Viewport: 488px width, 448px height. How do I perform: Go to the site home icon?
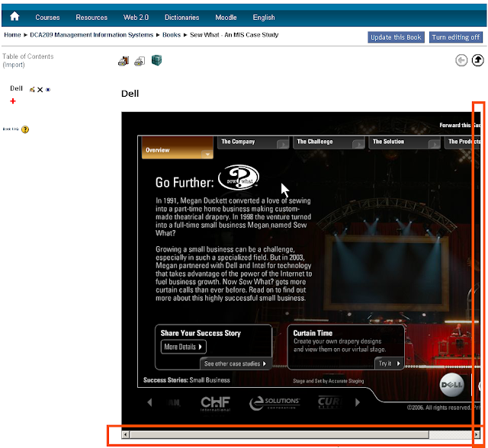(14, 17)
